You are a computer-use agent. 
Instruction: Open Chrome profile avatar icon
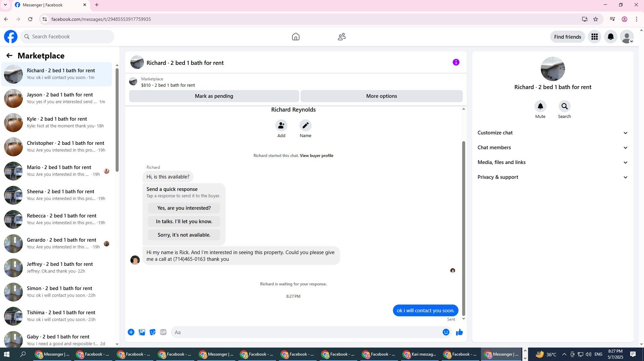(624, 19)
